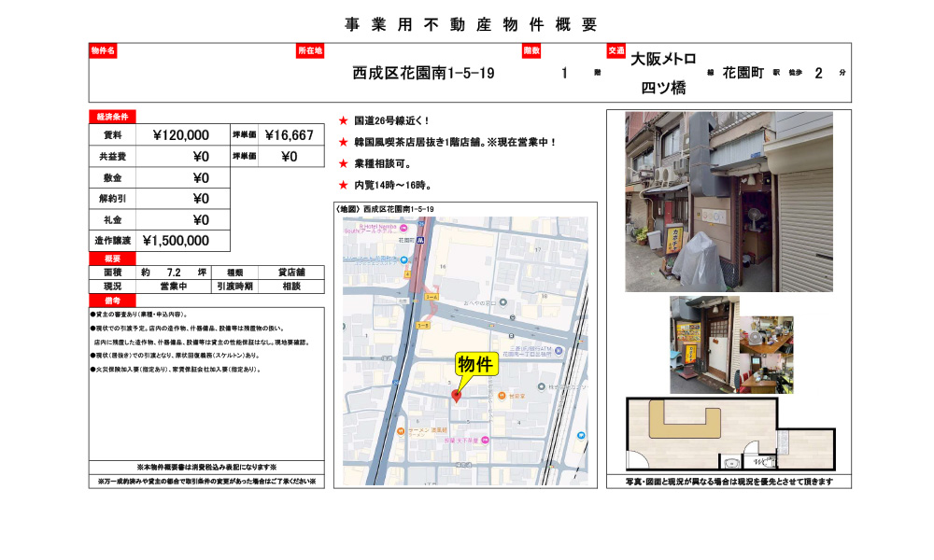Click the 国道26号線近く！ feature text
The width and height of the screenshot is (934, 560).
point(392,120)
